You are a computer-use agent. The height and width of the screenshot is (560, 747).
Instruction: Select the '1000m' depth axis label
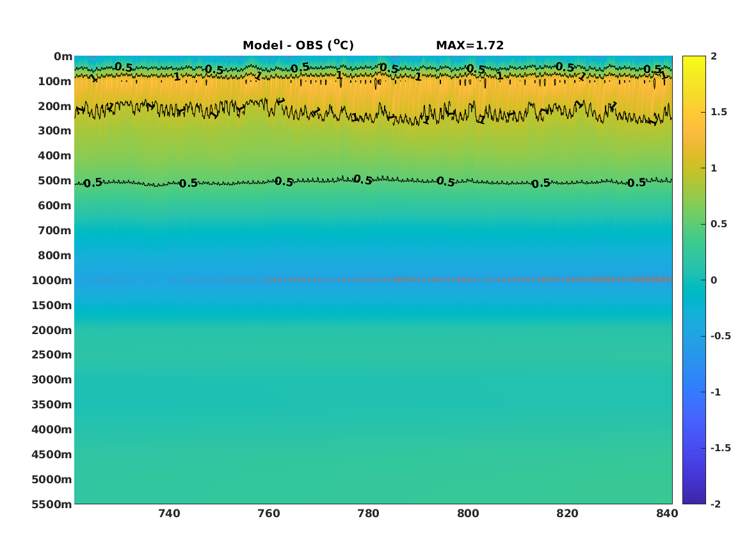[x=52, y=280]
